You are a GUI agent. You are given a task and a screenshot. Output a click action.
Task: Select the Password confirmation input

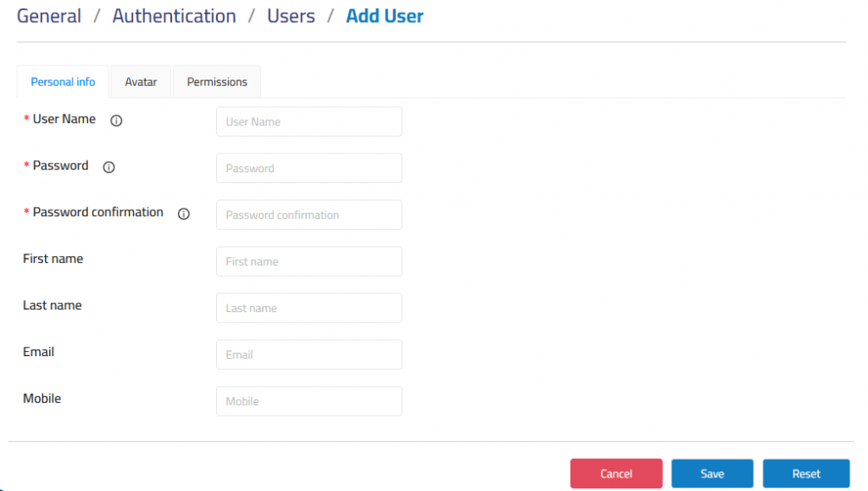pos(309,215)
